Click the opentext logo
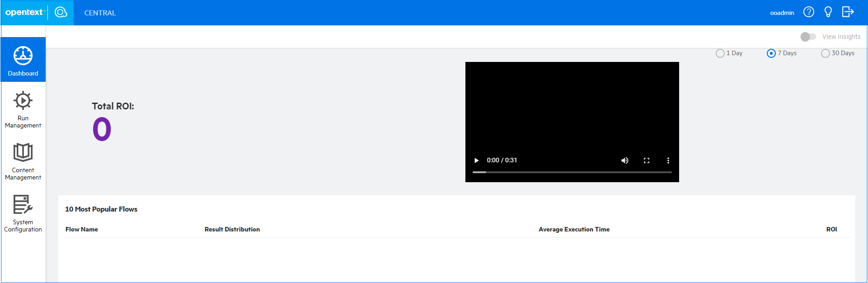Viewport: 868px width, 283px height. click(24, 12)
